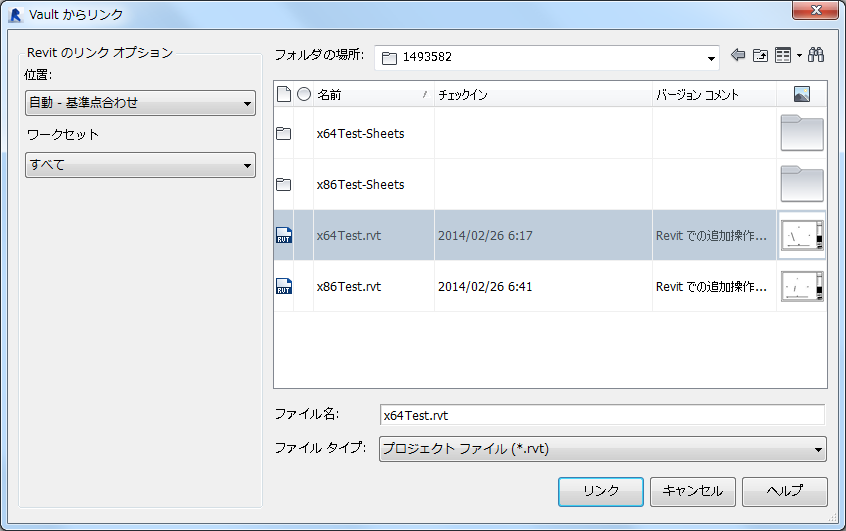Click the x64Test.rvt preview thumbnail
The height and width of the screenshot is (531, 846).
tap(802, 235)
